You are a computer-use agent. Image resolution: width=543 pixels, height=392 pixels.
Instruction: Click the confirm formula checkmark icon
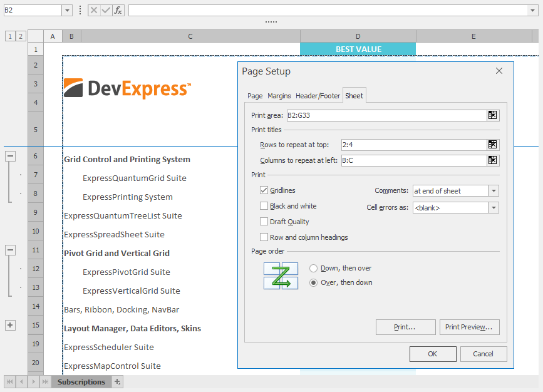coord(106,11)
